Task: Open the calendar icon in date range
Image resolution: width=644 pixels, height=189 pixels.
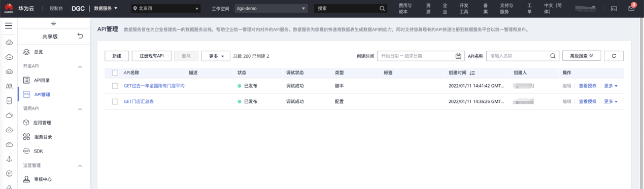Action: (458, 56)
